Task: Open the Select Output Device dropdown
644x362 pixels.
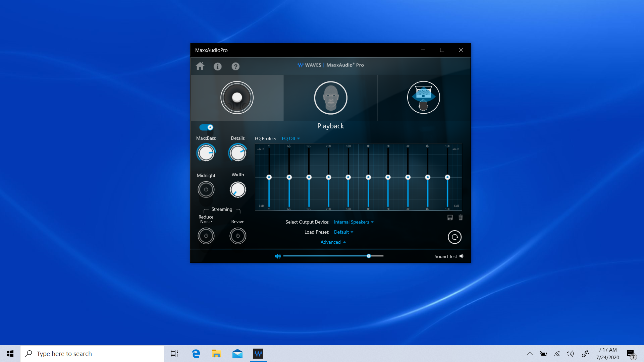Action: click(x=354, y=222)
